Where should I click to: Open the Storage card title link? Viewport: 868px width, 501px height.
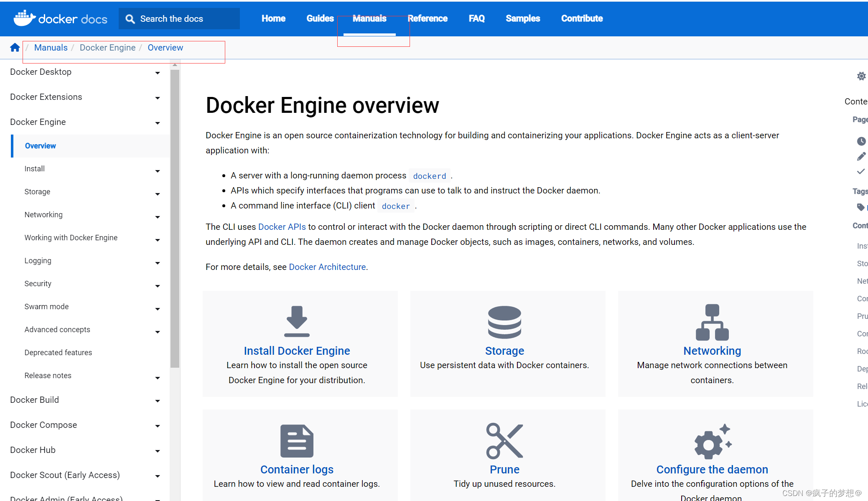coord(504,351)
